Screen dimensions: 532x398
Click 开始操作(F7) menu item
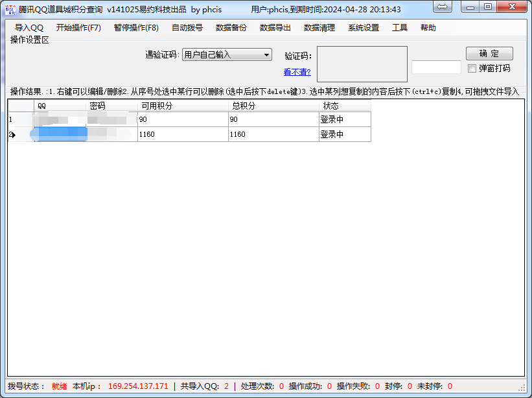pyautogui.click(x=78, y=28)
